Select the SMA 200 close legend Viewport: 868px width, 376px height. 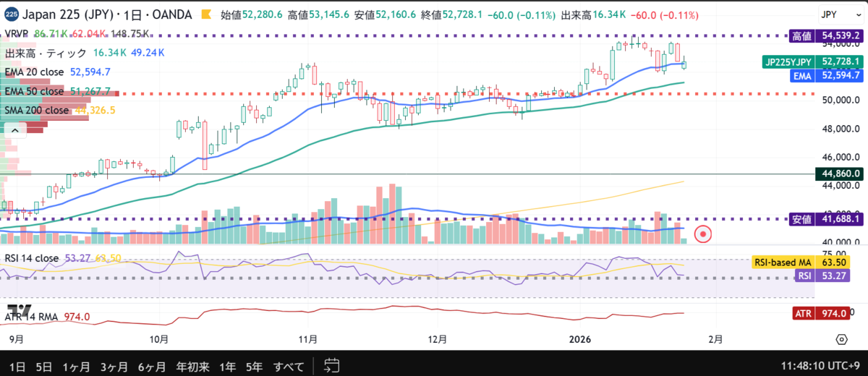36,110
